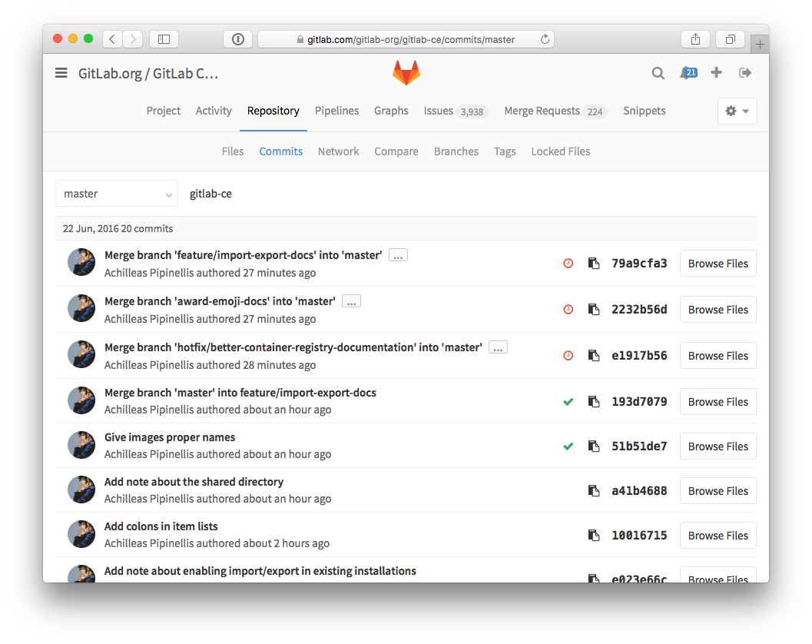Click the red pipeline status icon on commit e1917b56
This screenshot has width=812, height=644.
pyautogui.click(x=568, y=355)
